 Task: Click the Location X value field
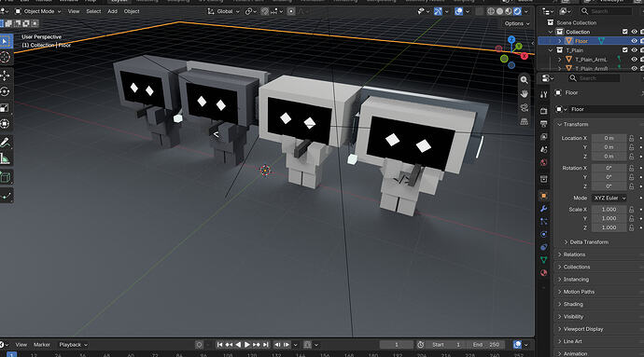[609, 138]
